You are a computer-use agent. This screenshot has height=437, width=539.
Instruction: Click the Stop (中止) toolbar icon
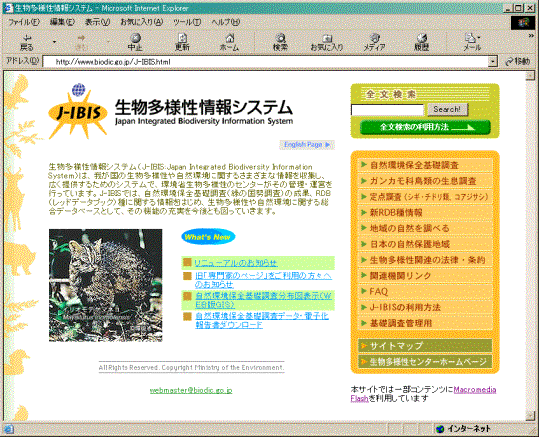pos(135,42)
